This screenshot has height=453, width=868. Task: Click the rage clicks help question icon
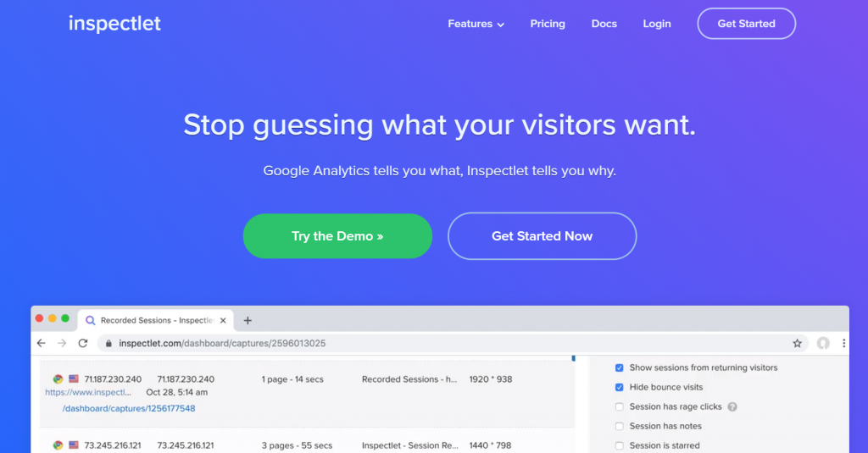(x=732, y=406)
